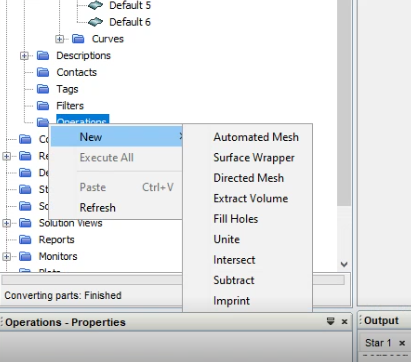Select the Contacts tree item

coord(77,72)
